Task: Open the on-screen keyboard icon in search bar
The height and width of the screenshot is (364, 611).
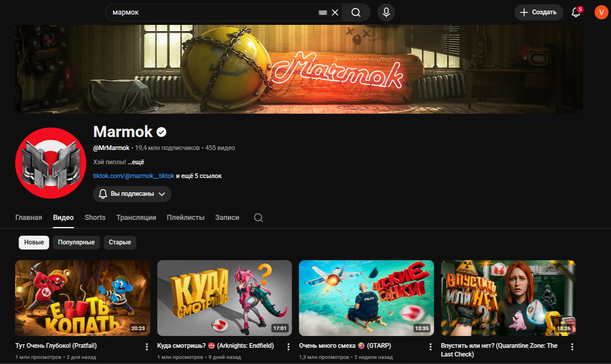Action: [x=323, y=13]
